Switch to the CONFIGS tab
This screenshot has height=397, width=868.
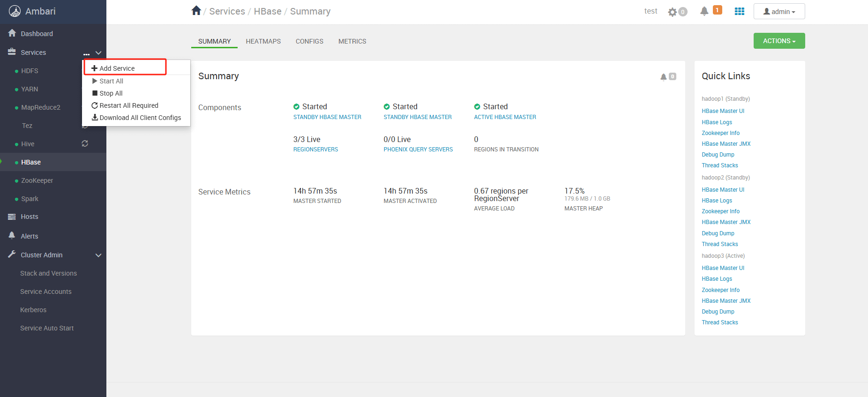(x=309, y=41)
